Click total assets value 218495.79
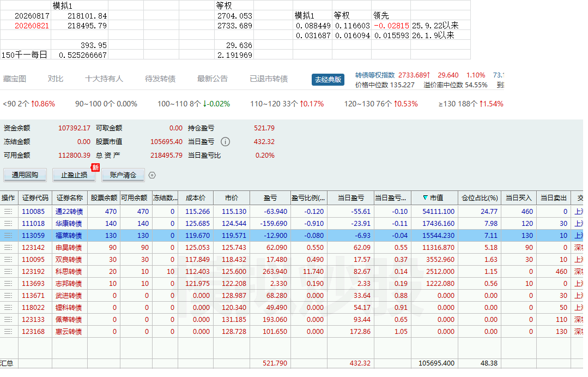 (166, 155)
